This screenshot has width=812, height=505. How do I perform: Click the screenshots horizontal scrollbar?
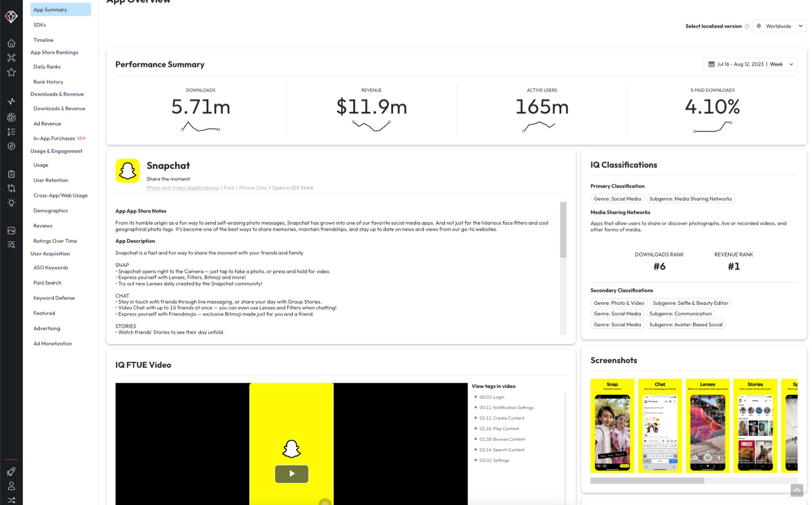[647, 481]
